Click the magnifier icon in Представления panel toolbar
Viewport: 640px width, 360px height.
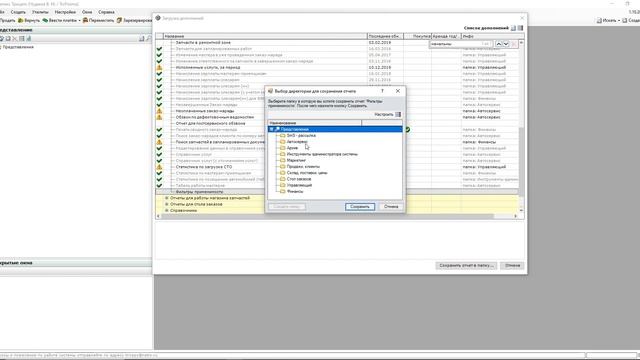point(149,38)
